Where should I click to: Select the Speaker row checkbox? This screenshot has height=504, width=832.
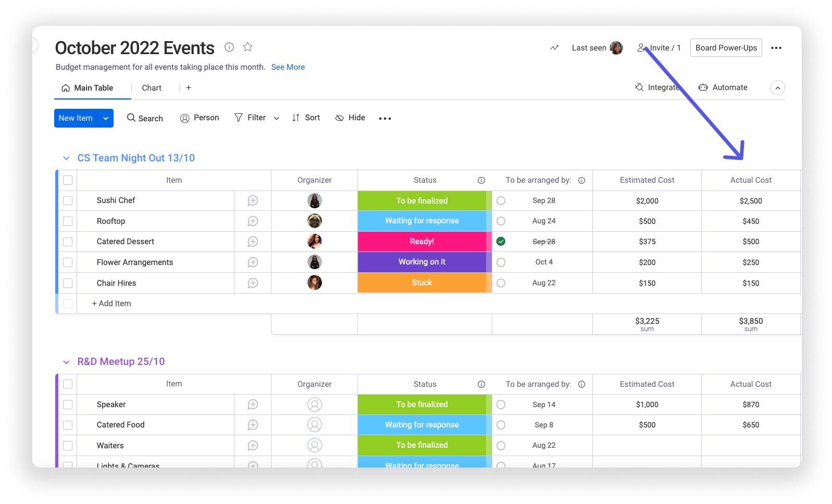pos(68,405)
